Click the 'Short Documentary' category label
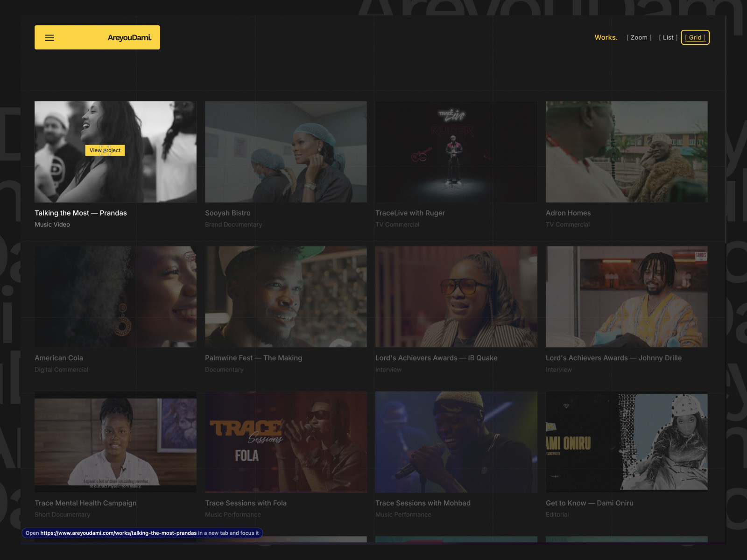The image size is (747, 560). 63,515
